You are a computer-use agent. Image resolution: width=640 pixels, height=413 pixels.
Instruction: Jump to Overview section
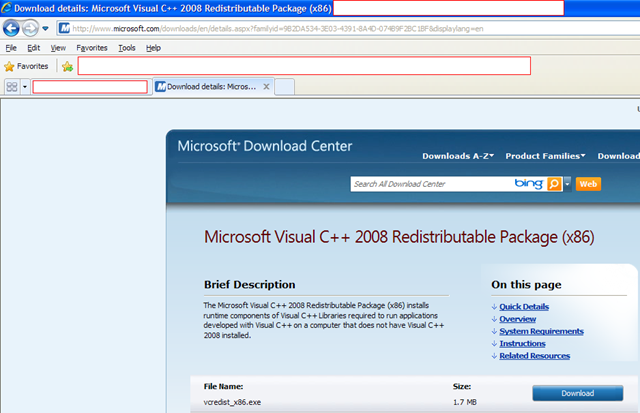coord(518,319)
